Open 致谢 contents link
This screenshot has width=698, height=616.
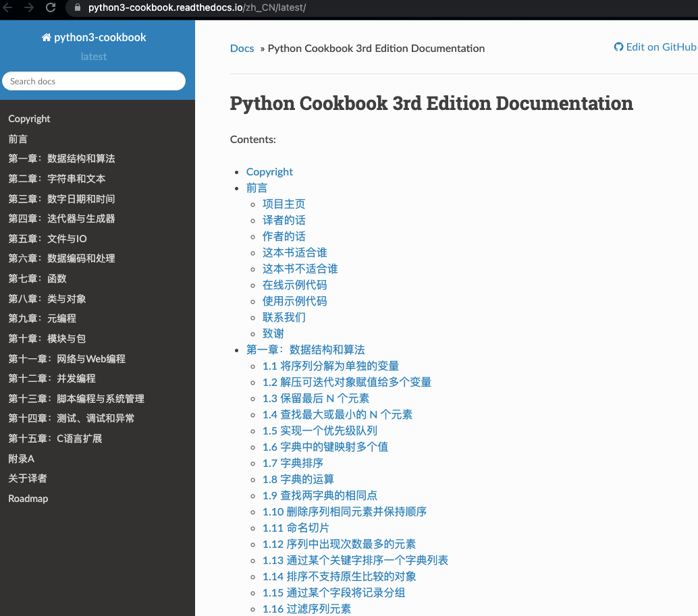tap(273, 333)
